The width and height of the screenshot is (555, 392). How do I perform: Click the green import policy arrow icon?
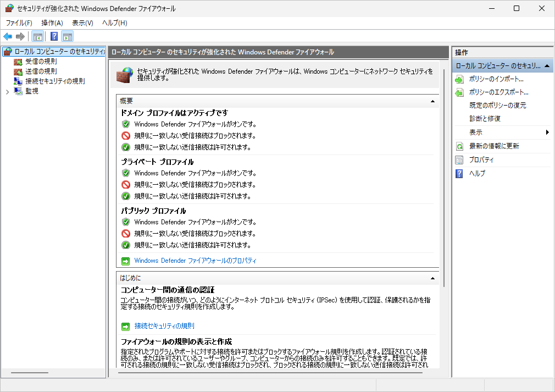tap(459, 80)
